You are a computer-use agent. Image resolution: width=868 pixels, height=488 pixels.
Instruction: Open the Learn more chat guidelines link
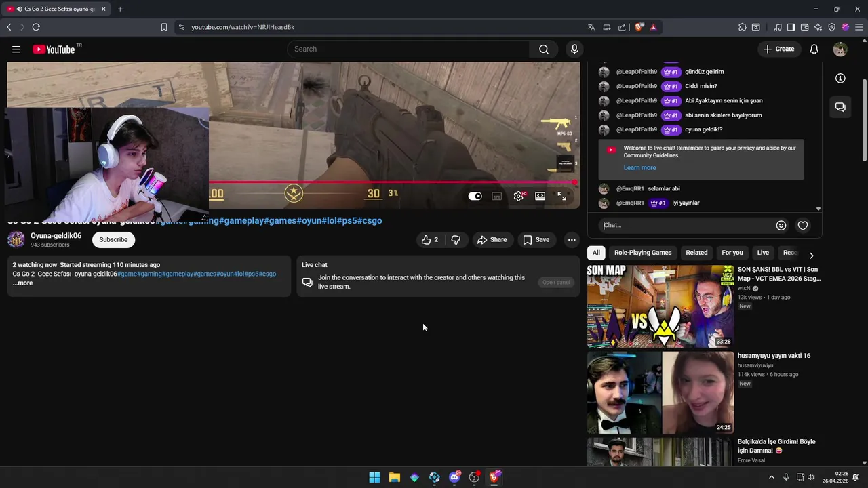coord(639,167)
